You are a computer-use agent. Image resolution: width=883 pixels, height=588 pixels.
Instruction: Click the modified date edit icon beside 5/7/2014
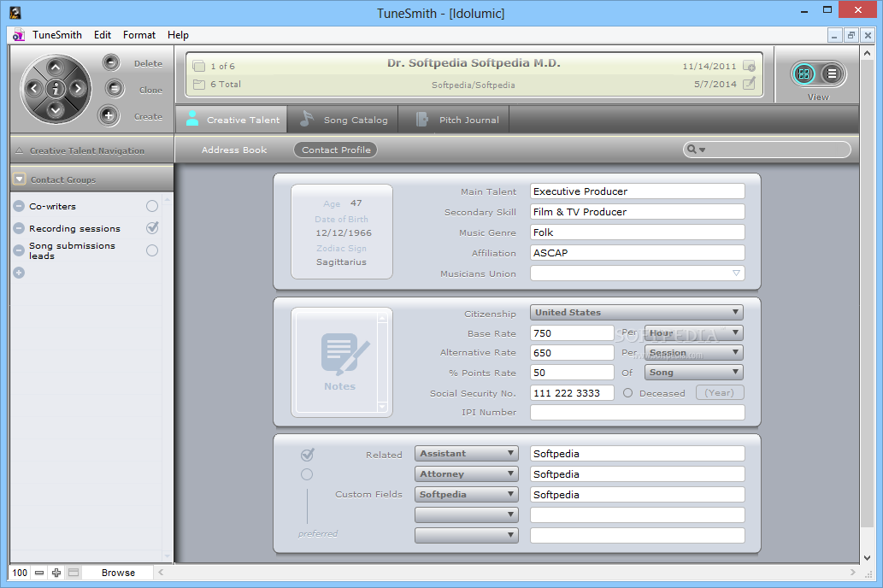[x=749, y=84]
